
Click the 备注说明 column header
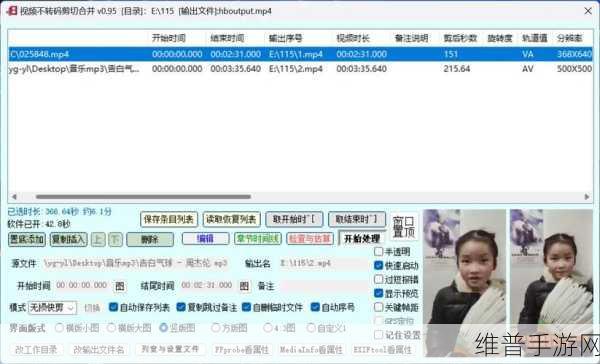coord(411,38)
